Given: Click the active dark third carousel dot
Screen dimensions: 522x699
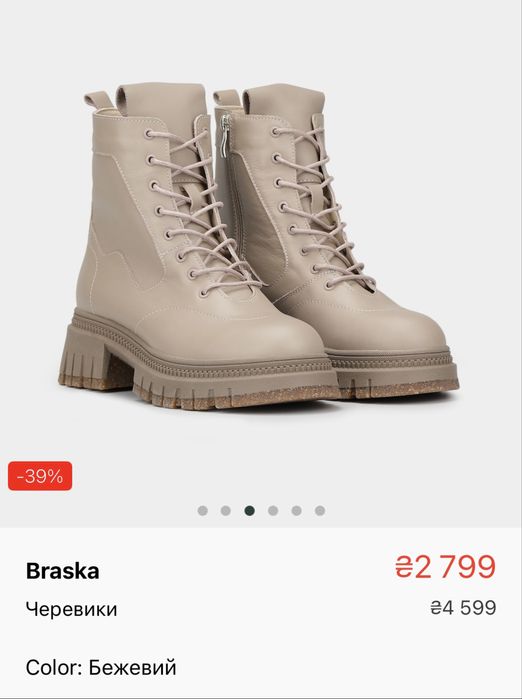Looking at the screenshot, I should (250, 510).
